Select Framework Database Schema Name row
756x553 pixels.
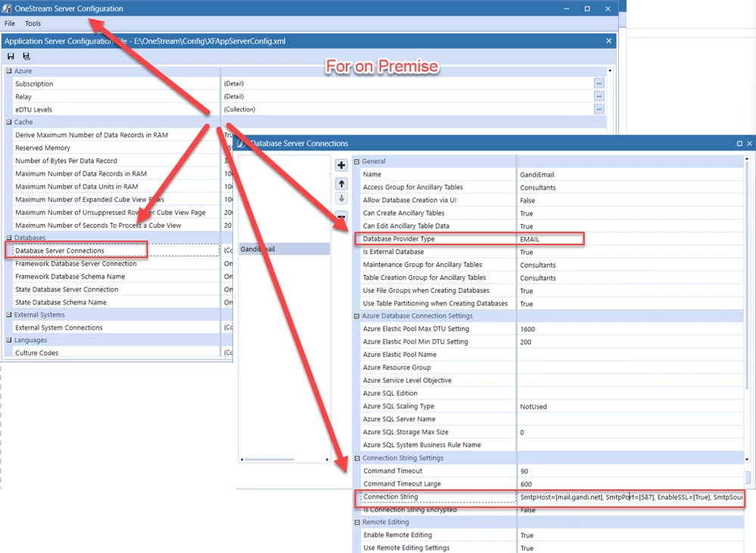[x=117, y=276]
